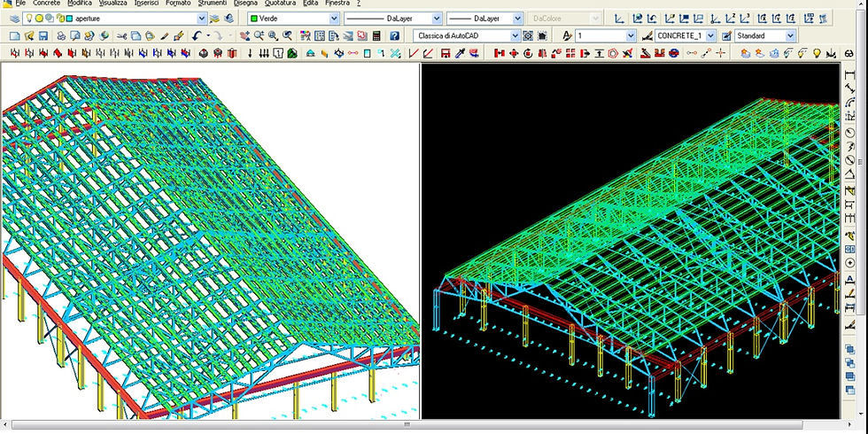Click the New drawing icon
This screenshot has width=868, height=434.
[x=14, y=35]
